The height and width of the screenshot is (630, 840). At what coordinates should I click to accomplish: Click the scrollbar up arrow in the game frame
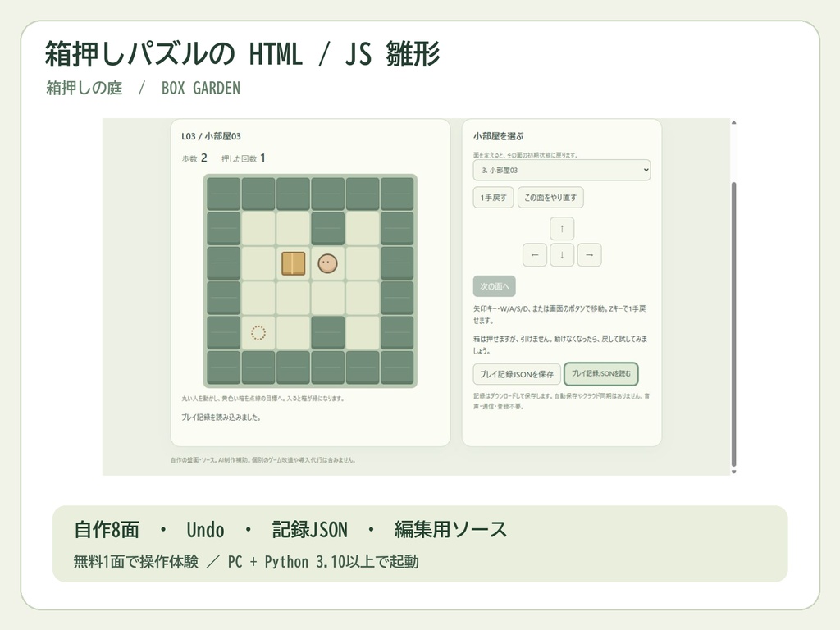click(734, 123)
